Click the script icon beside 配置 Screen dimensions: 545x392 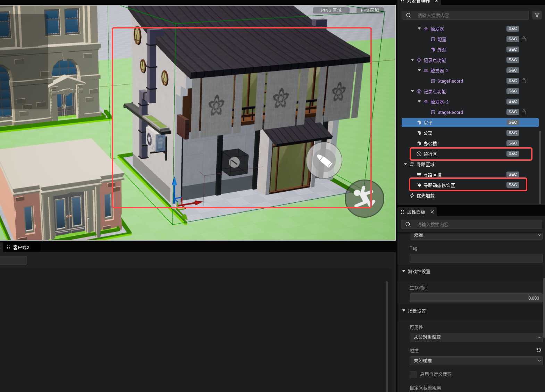tap(433, 39)
